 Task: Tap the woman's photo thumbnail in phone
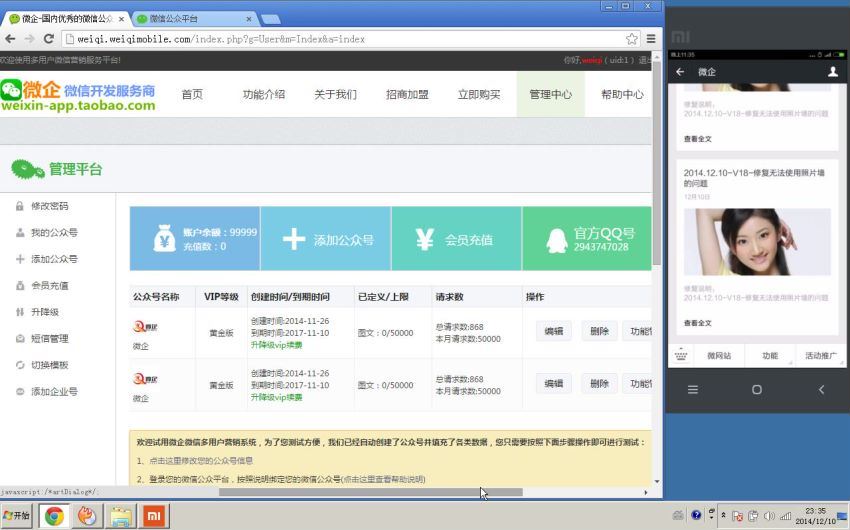tap(757, 242)
